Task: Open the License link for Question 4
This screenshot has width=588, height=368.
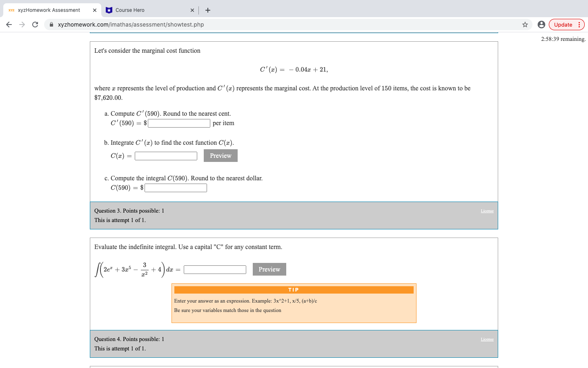Action: coord(487,339)
